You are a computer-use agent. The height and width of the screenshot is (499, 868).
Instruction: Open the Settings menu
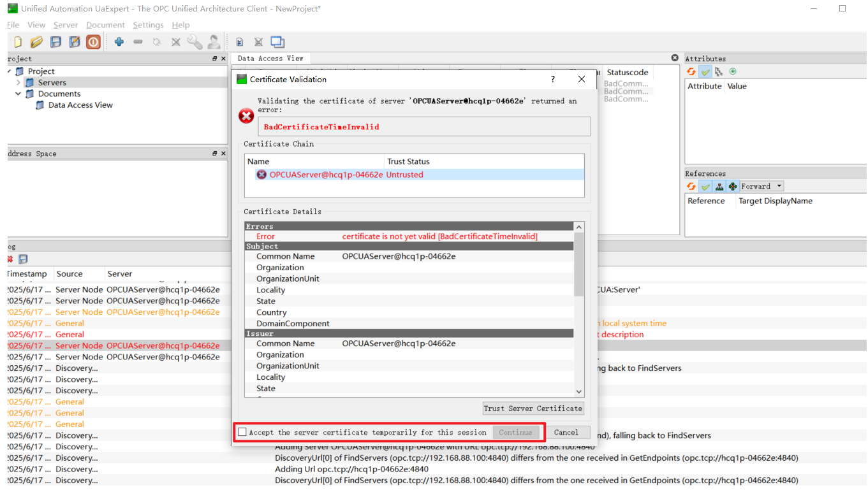coord(148,25)
